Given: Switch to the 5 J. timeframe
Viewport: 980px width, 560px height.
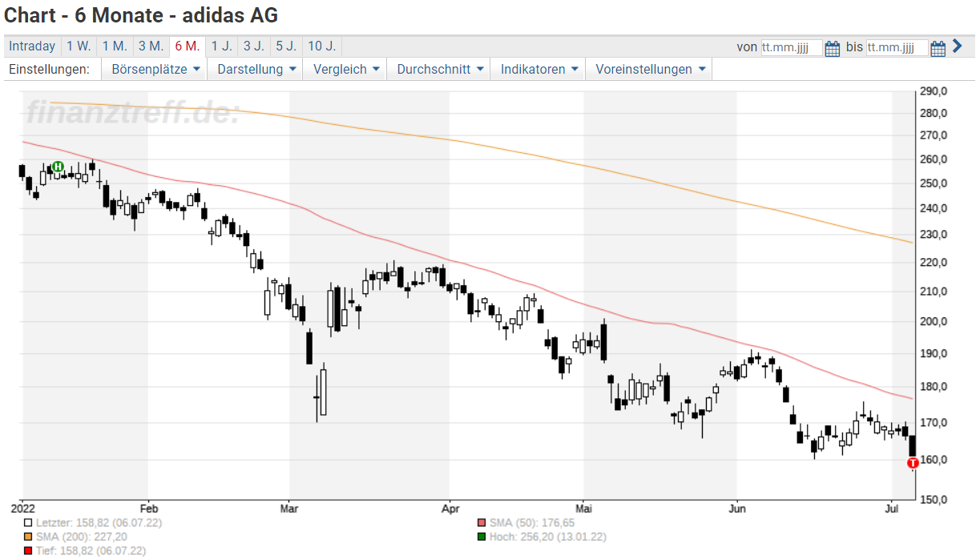Looking at the screenshot, I should pyautogui.click(x=286, y=46).
